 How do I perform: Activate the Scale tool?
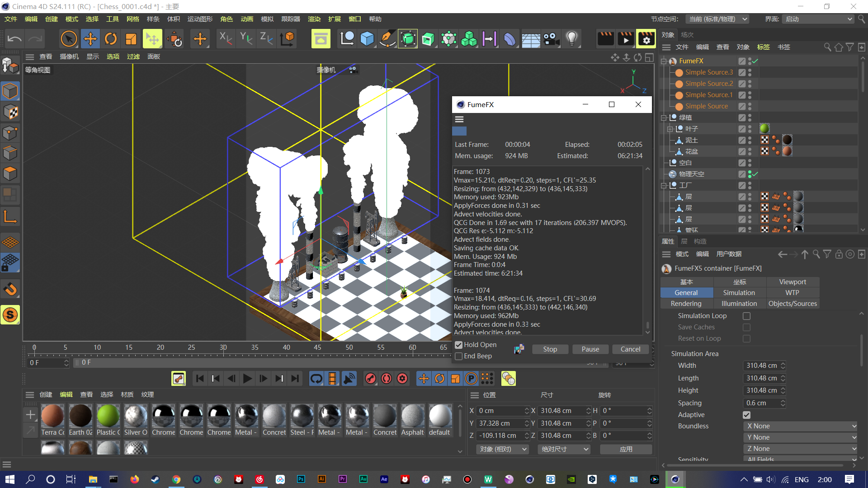pos(131,39)
